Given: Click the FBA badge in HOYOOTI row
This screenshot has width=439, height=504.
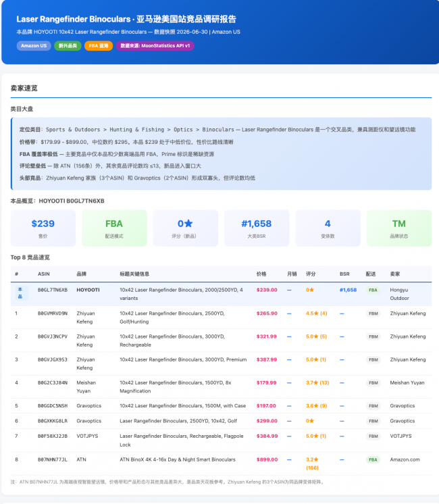Looking at the screenshot, I should point(373,290).
